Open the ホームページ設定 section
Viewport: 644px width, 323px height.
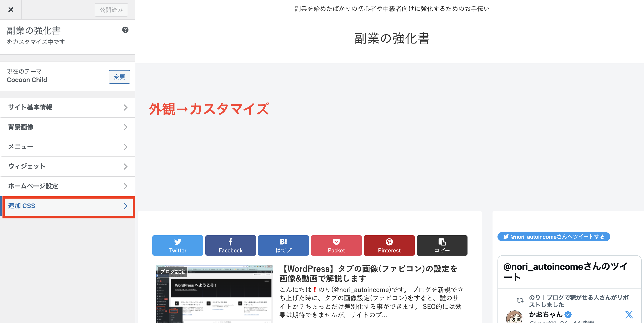(x=67, y=186)
